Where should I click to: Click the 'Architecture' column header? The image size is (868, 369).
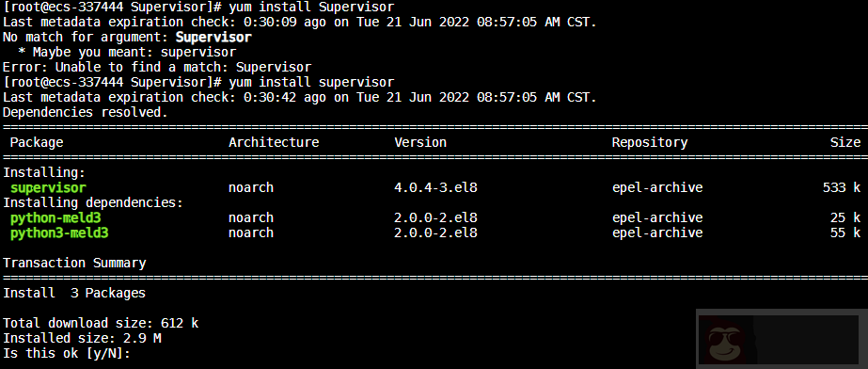[x=274, y=142]
